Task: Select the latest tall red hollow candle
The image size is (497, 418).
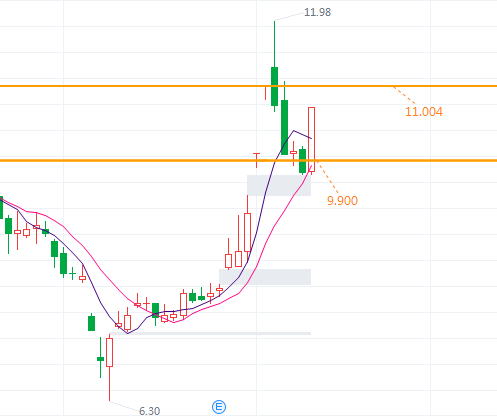Action: pyautogui.click(x=311, y=139)
